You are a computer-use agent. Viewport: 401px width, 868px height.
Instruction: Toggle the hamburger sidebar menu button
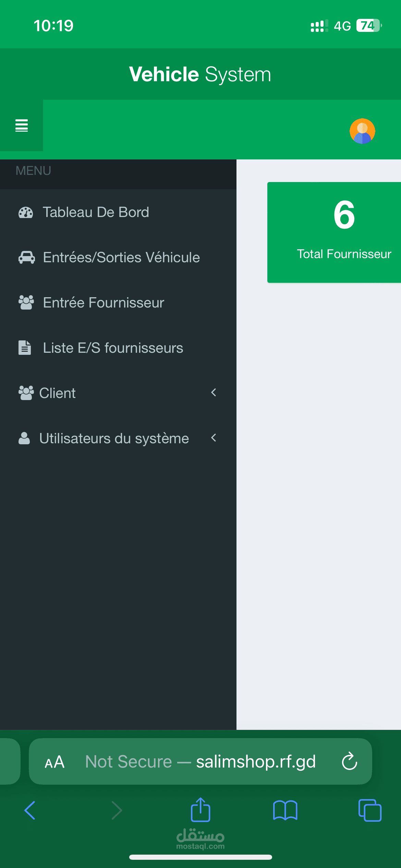(x=22, y=125)
